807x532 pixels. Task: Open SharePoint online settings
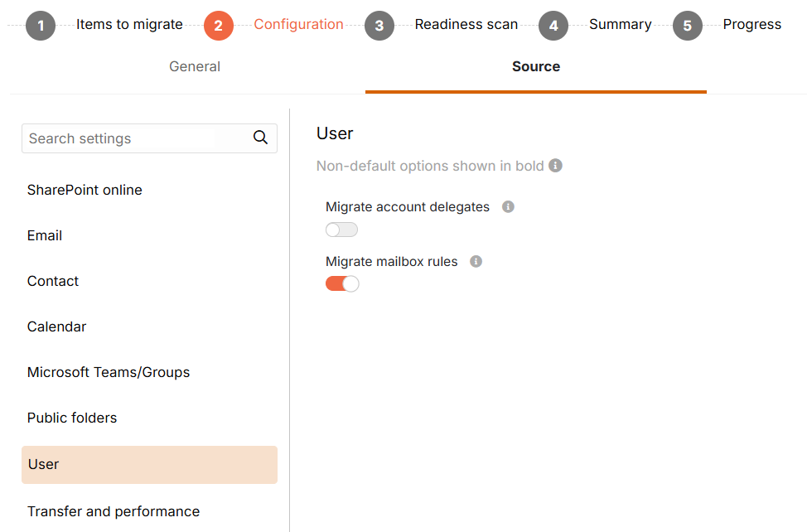point(85,190)
